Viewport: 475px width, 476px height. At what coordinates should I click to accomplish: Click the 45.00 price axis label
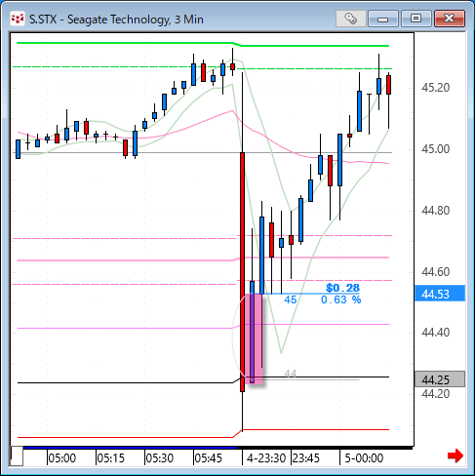[x=435, y=149]
